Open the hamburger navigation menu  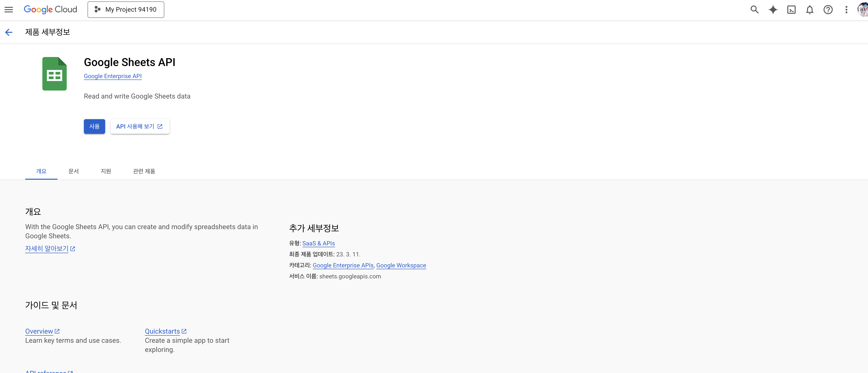coord(9,9)
